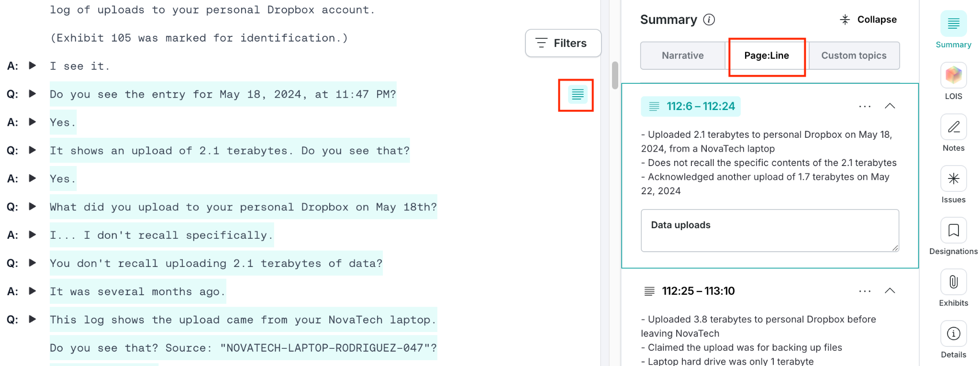
Task: Open the Designations panel
Action: tap(953, 236)
